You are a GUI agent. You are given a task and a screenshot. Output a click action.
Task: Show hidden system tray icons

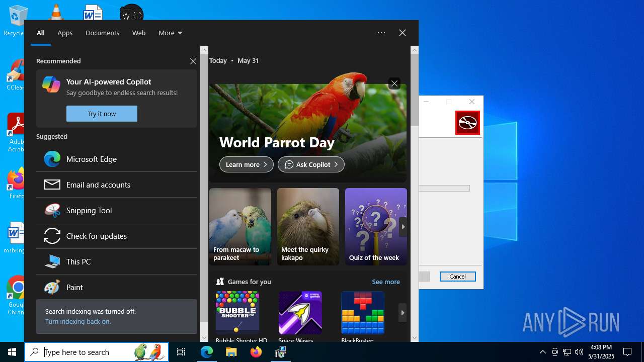pos(543,352)
